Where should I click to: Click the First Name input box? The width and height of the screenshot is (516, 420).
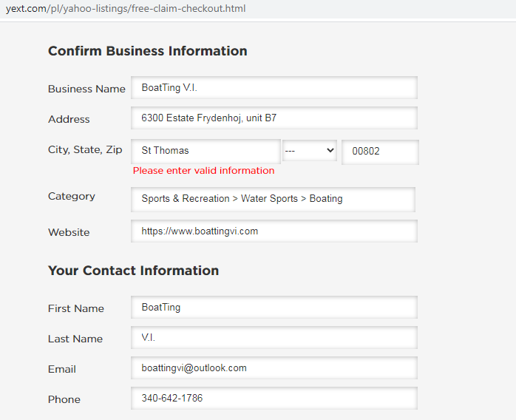(274, 308)
